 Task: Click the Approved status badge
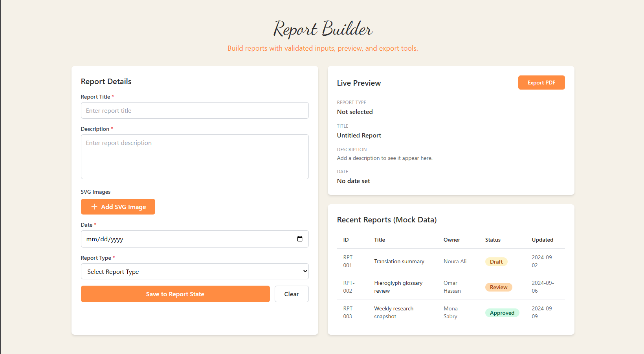[502, 313]
